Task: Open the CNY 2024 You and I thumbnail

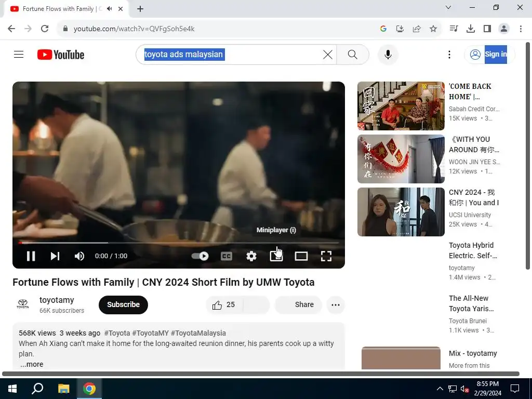Action: [x=401, y=212]
